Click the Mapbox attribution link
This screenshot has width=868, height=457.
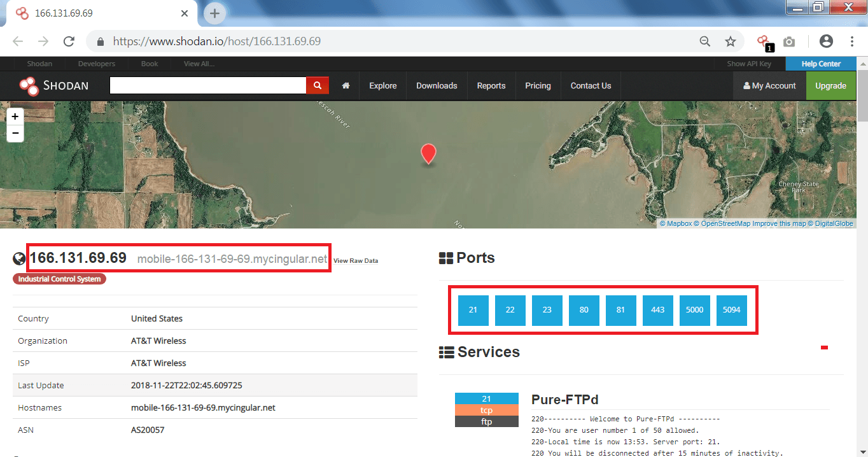(x=675, y=223)
